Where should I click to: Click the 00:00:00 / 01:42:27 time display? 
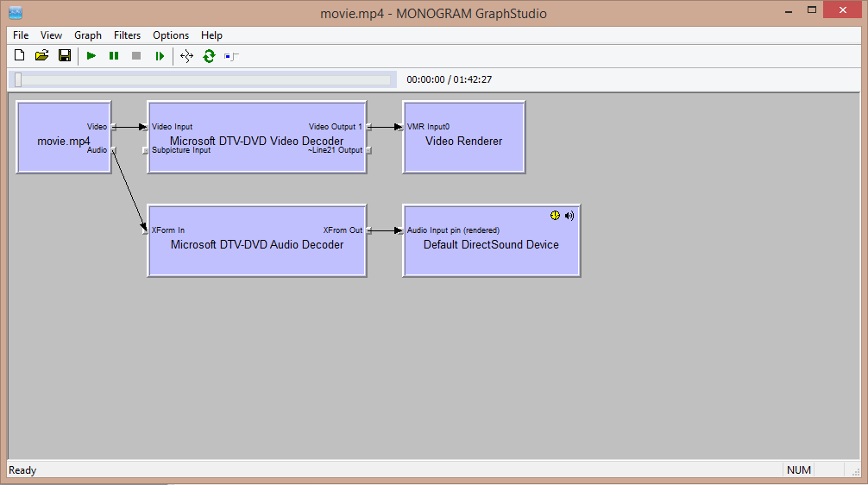[x=449, y=79]
